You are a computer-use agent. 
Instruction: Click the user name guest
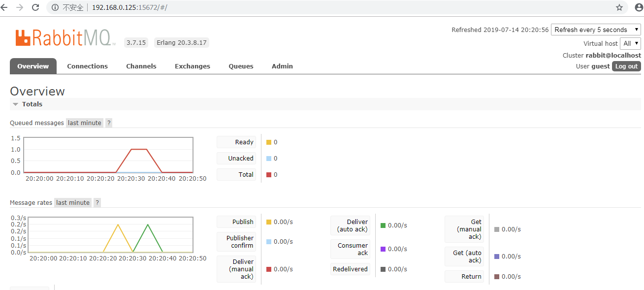coord(601,66)
